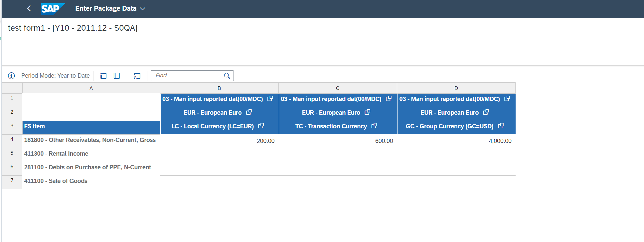Select the 411300 - Rental Income row item

pyautogui.click(x=56, y=154)
